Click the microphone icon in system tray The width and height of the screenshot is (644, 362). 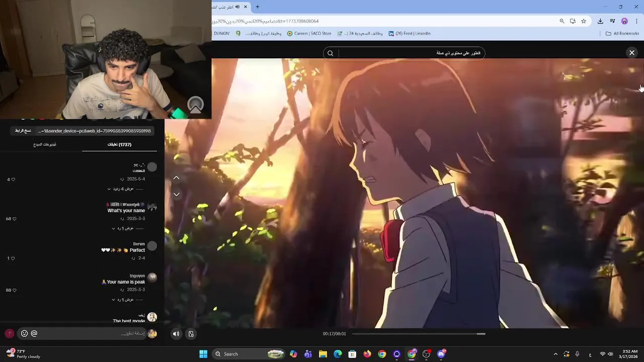click(x=577, y=354)
